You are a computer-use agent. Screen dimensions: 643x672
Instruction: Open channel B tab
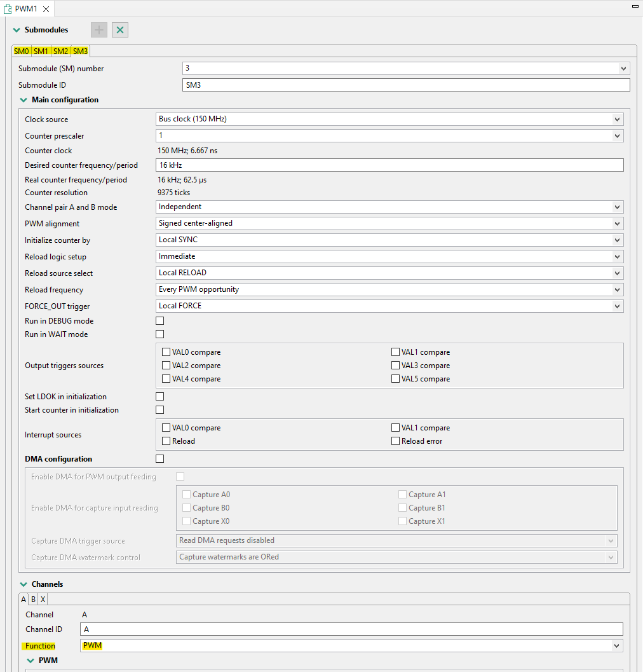click(34, 599)
